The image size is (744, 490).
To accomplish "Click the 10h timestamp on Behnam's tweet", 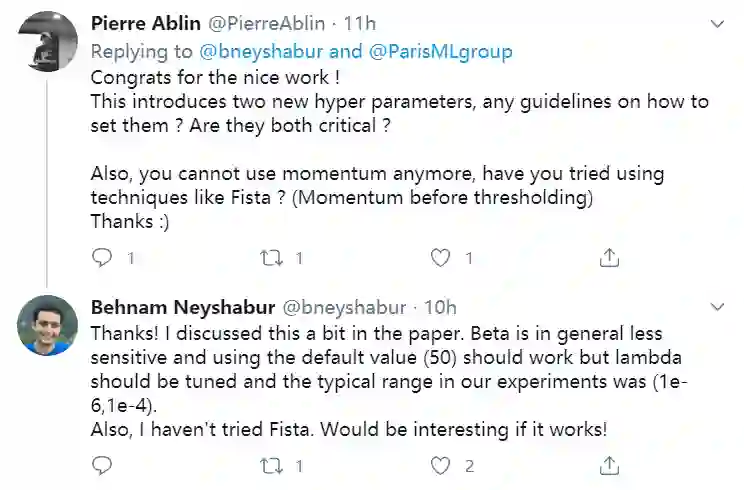I will [x=440, y=307].
